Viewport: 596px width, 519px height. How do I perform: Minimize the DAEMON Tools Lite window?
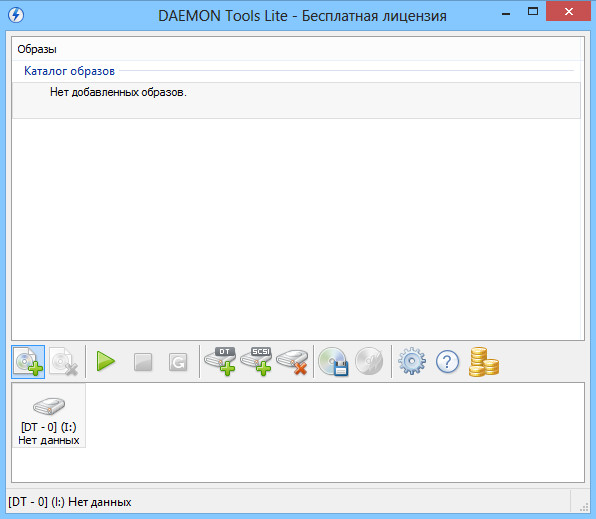tap(506, 14)
